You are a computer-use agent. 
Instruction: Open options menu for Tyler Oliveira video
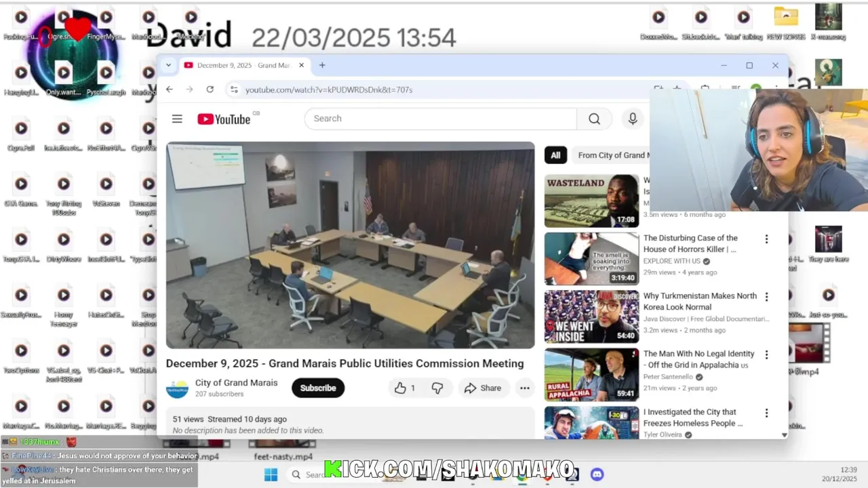(767, 413)
